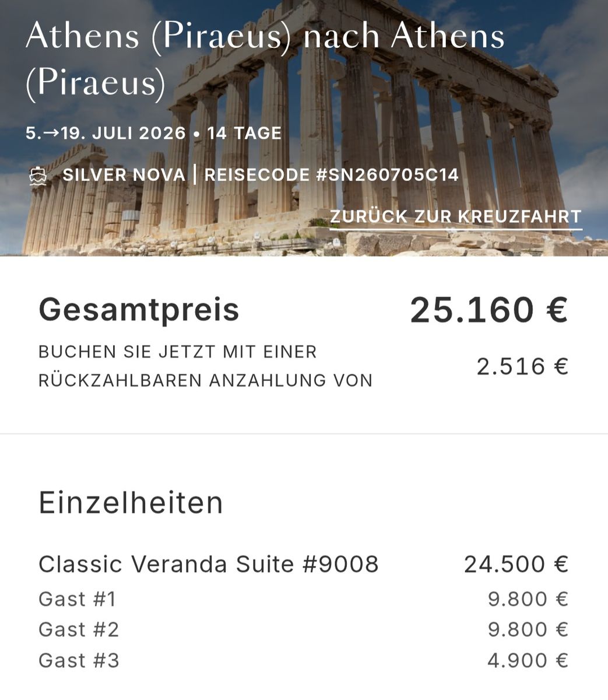Click the Einzelheiten heading

coord(131,503)
